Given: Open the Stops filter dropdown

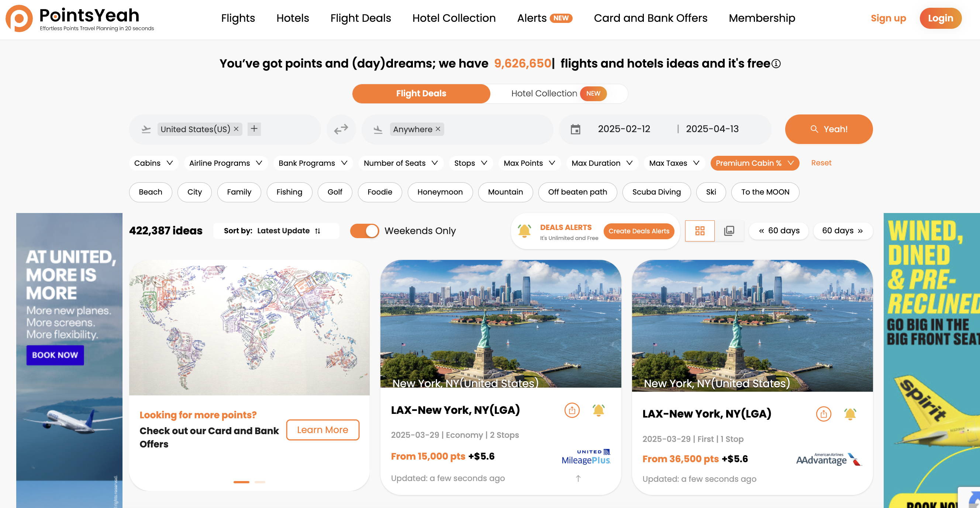Looking at the screenshot, I should coord(470,163).
